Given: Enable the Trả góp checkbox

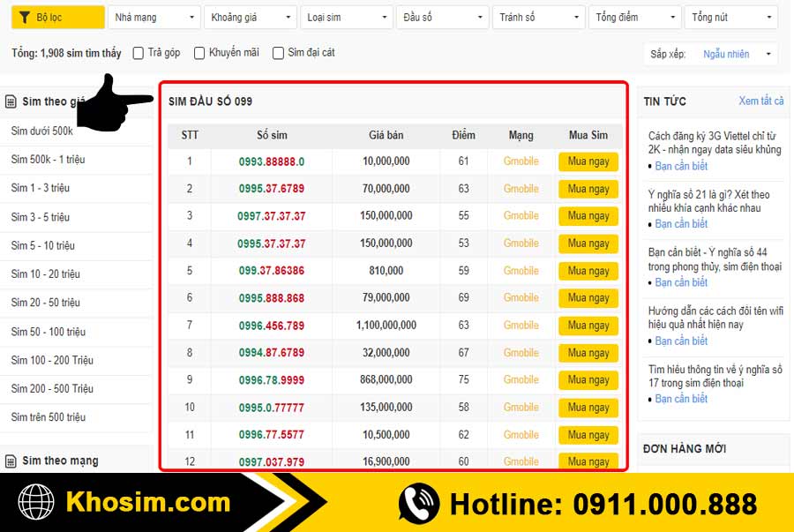Looking at the screenshot, I should (x=138, y=53).
